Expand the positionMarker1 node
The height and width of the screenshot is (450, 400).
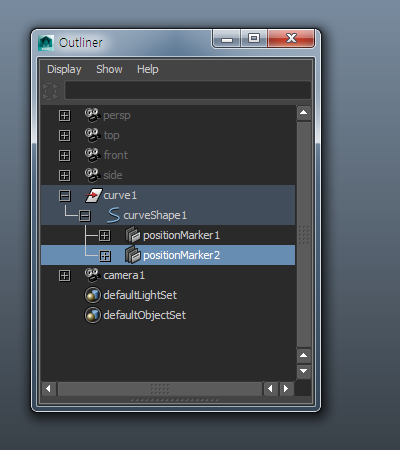tap(105, 236)
